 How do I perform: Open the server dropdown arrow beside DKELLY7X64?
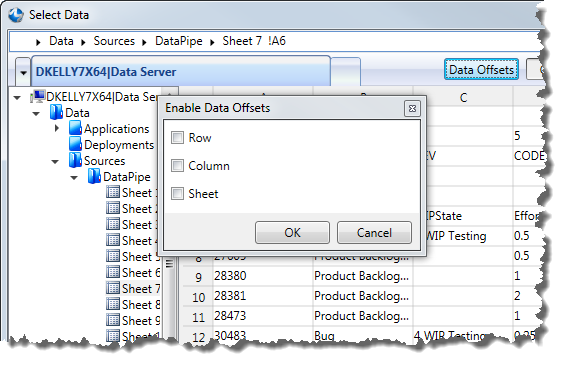coord(23,72)
